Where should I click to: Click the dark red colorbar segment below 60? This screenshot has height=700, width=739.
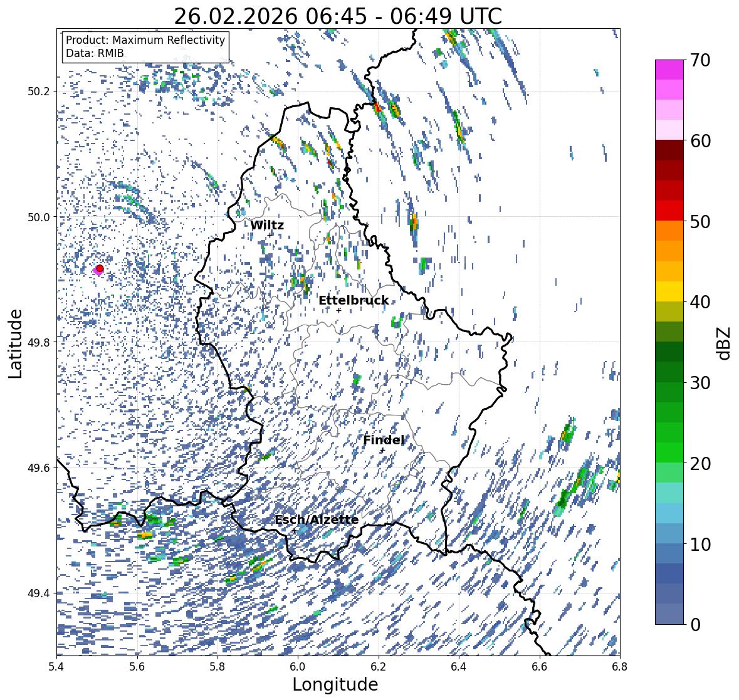click(669, 150)
